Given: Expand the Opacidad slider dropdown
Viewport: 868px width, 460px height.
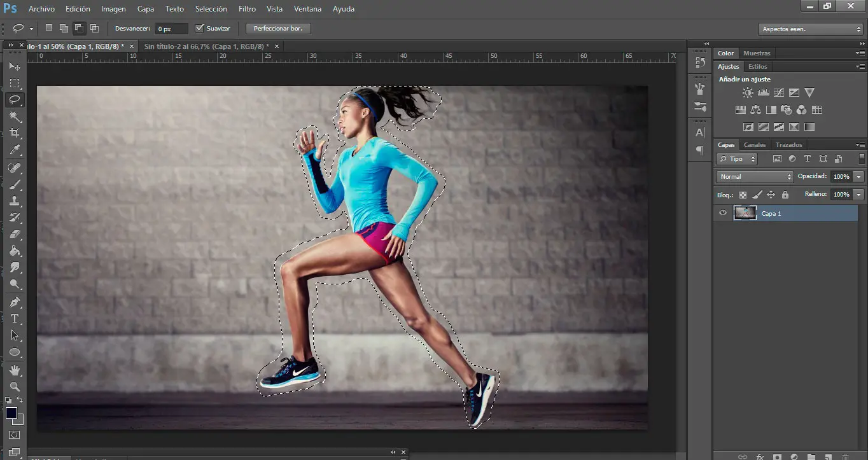Looking at the screenshot, I should tap(859, 176).
